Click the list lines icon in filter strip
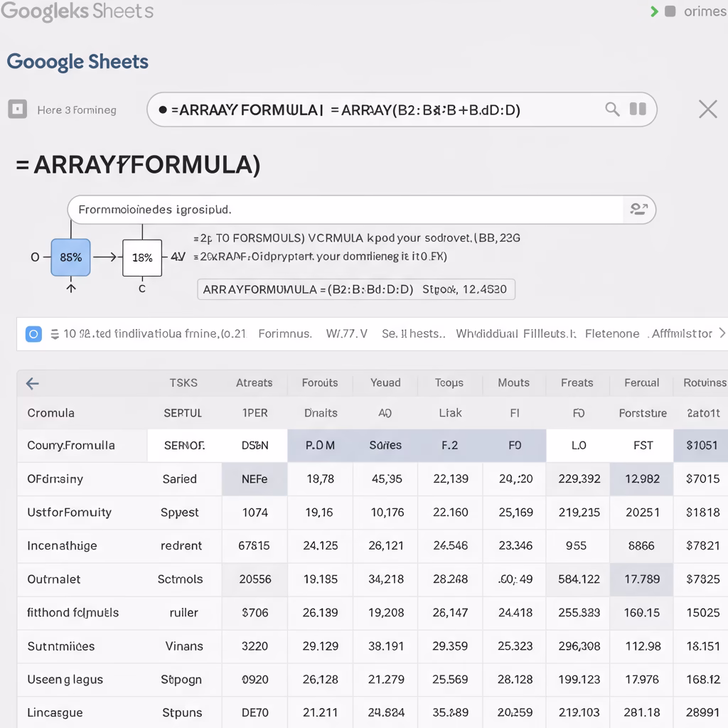The width and height of the screenshot is (728, 728). [x=54, y=334]
